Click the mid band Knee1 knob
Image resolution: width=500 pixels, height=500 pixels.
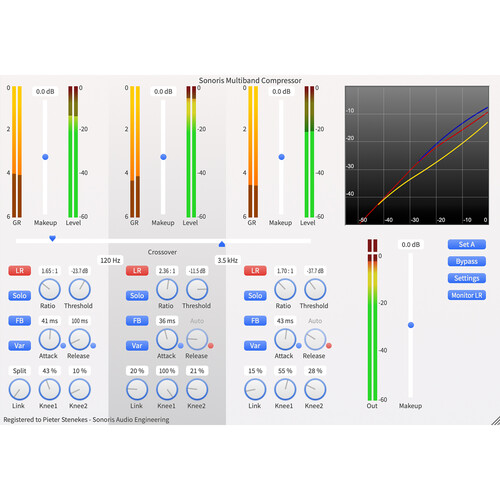(167, 389)
